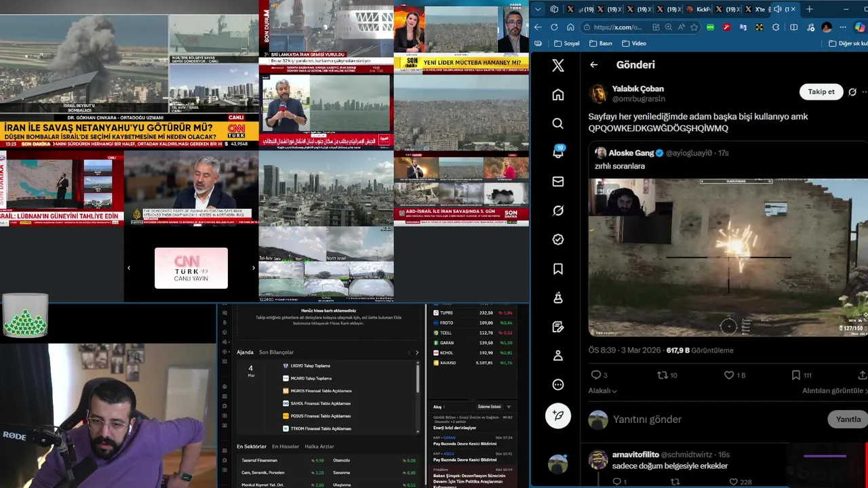Select the XAUUSD row in watchlist
Screen dimensions: 868x488
[x=473, y=363]
